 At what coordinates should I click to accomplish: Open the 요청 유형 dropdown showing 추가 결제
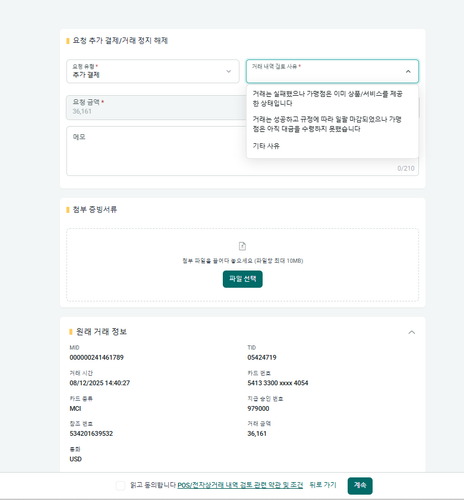(x=153, y=71)
